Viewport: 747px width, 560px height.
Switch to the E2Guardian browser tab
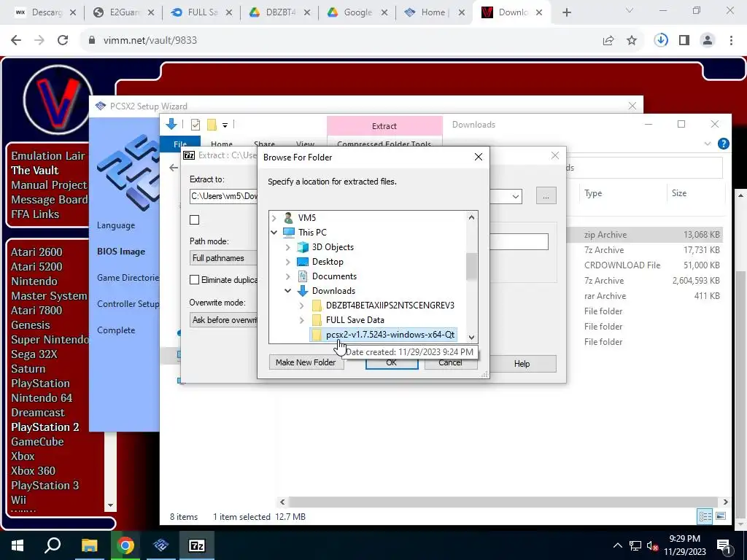123,13
